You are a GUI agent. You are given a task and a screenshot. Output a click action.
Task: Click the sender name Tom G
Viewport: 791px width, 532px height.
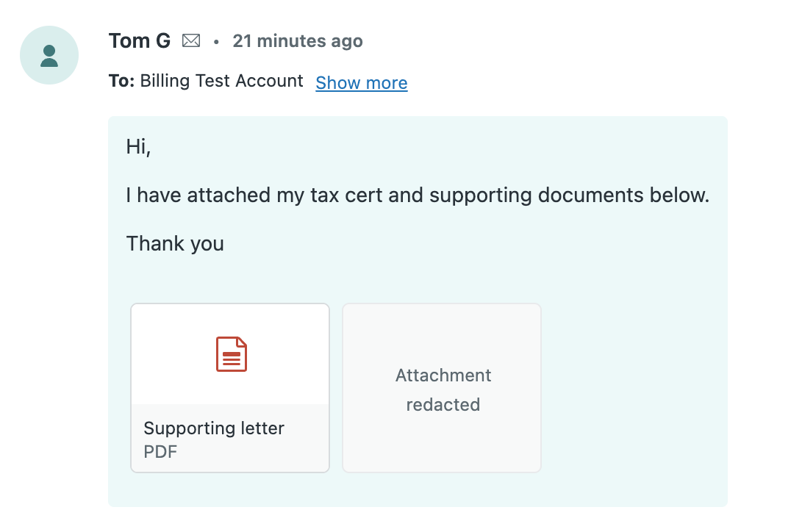point(140,41)
